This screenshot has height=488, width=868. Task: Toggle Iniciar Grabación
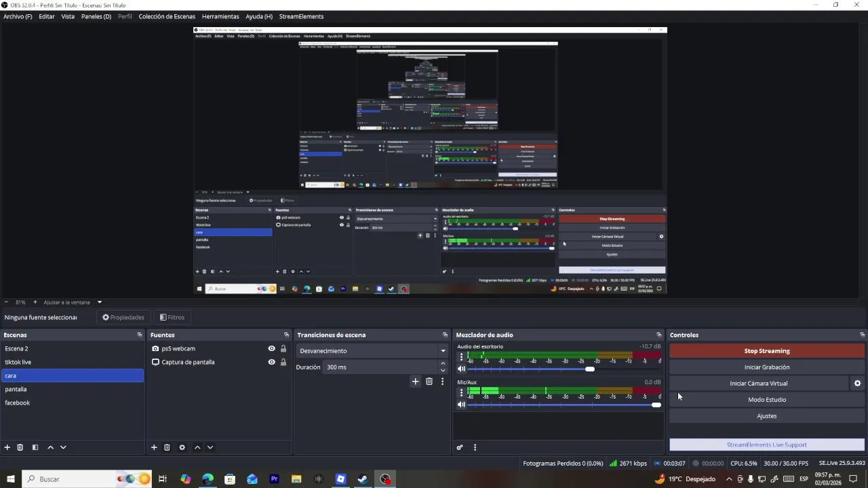tap(767, 367)
